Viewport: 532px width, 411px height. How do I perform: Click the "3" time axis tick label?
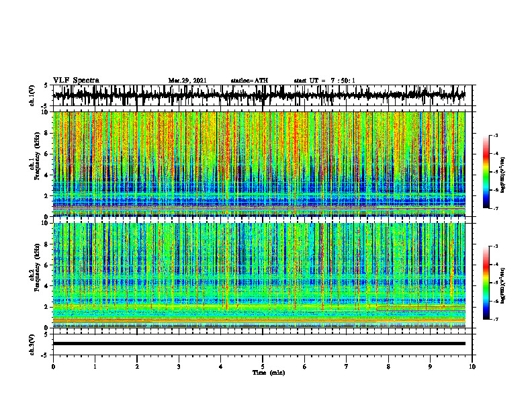pos(179,367)
